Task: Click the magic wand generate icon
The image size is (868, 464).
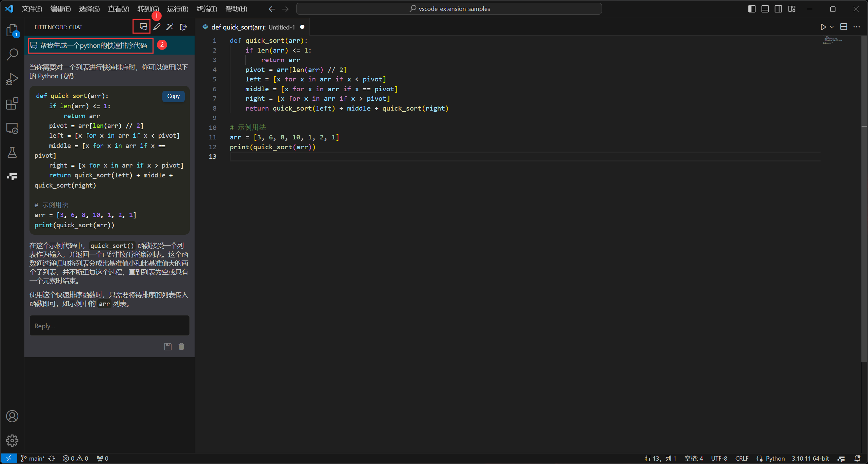Action: click(170, 27)
